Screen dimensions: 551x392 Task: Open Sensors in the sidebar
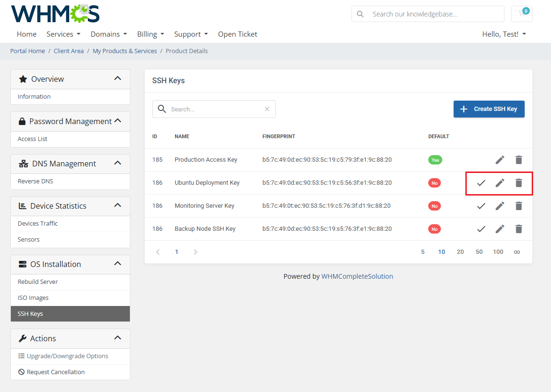coord(70,240)
